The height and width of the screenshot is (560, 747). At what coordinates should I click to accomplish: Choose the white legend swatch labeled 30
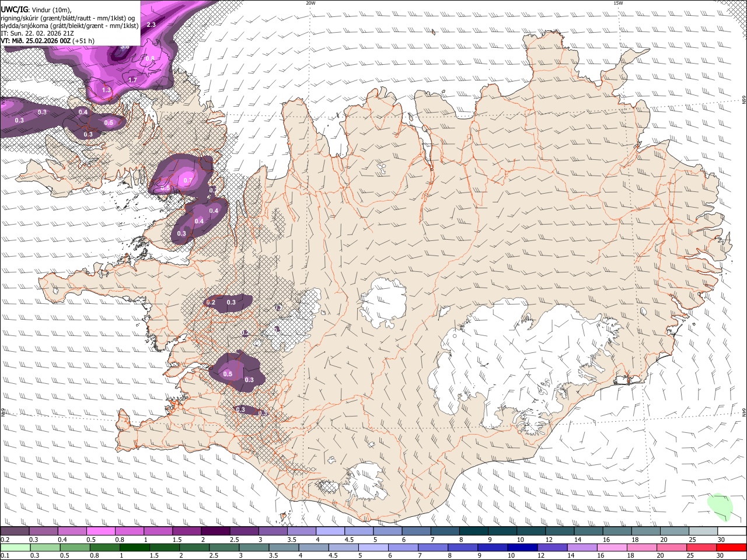[732, 531]
